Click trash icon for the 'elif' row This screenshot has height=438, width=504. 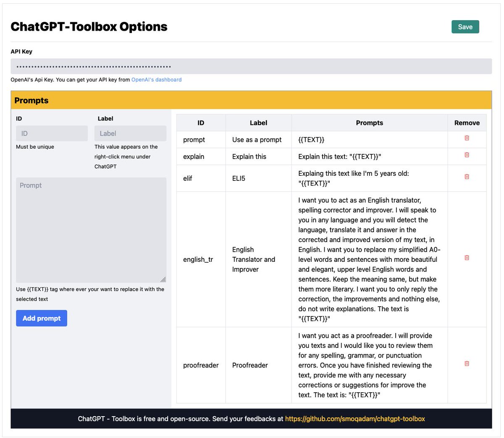click(x=467, y=177)
